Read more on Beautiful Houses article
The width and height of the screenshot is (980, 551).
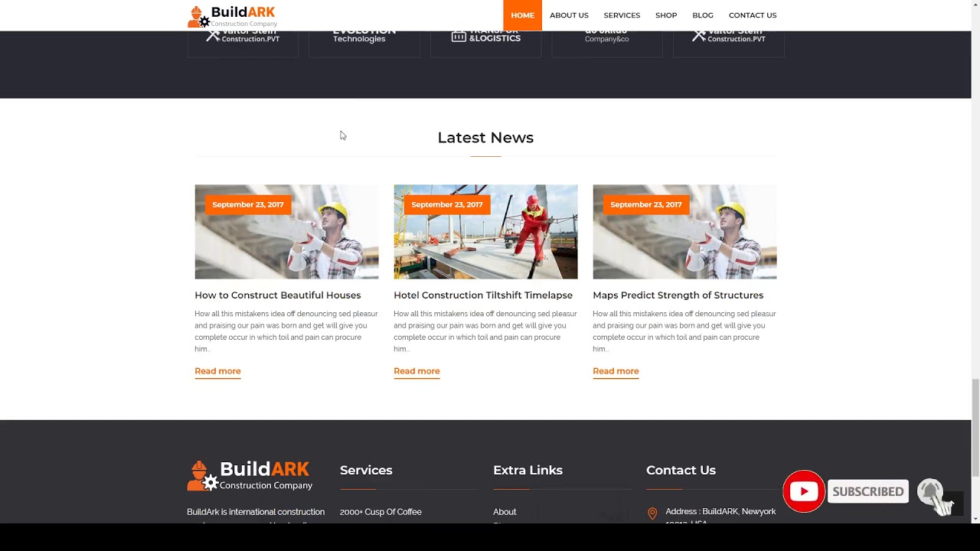coord(217,371)
